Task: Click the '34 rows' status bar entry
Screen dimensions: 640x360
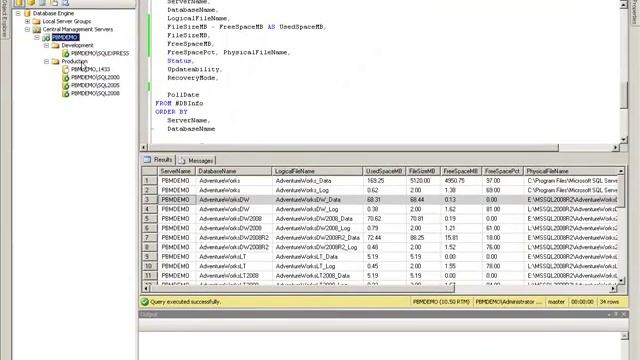Action: (x=609, y=302)
